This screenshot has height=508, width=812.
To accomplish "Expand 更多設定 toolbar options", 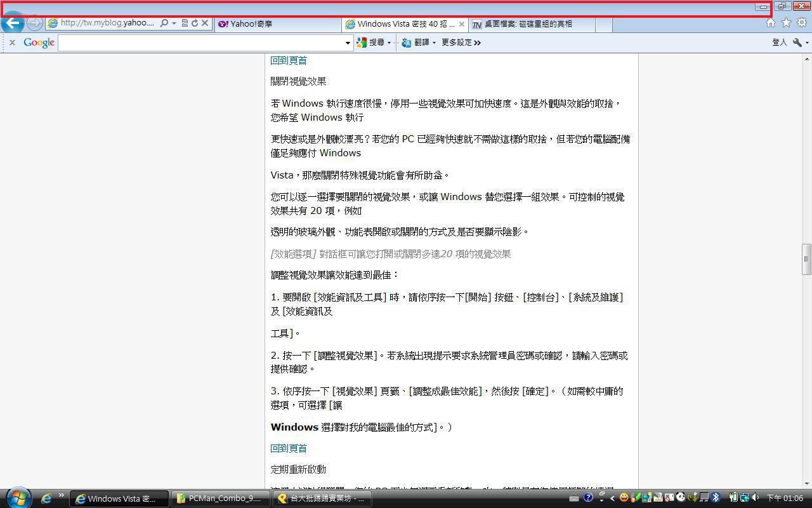I will point(461,43).
